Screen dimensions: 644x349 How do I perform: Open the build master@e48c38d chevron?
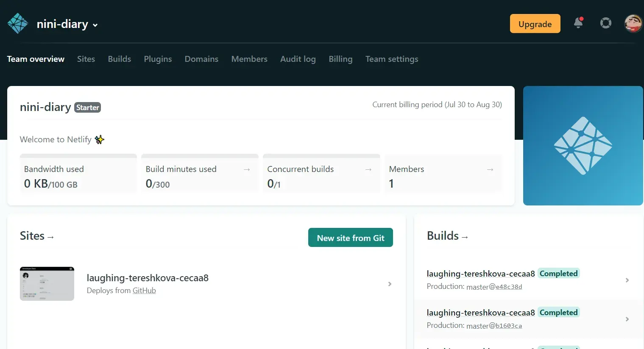click(627, 280)
